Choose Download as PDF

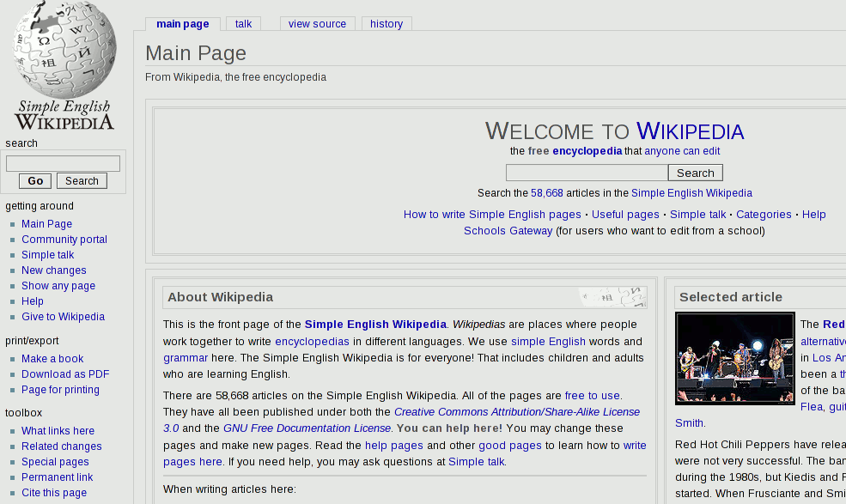65,374
